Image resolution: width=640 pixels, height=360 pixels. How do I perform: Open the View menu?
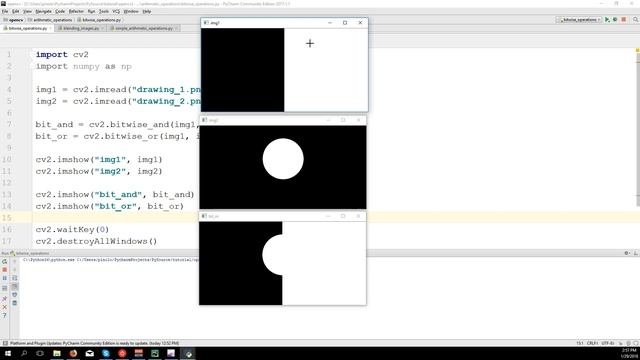[x=27, y=11]
